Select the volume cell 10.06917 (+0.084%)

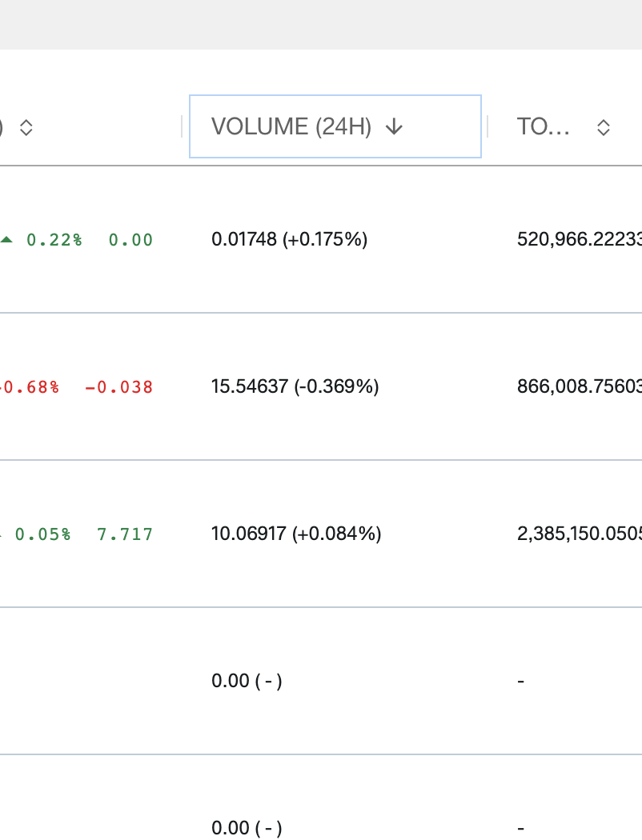click(296, 534)
